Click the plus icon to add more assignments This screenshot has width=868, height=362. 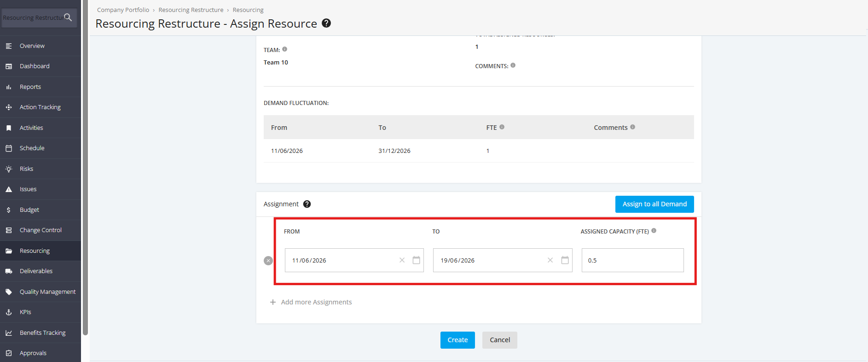(273, 302)
